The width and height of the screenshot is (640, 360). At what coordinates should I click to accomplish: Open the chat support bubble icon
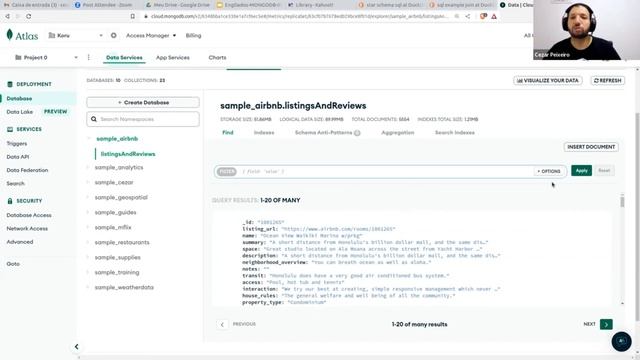[x=621, y=341]
